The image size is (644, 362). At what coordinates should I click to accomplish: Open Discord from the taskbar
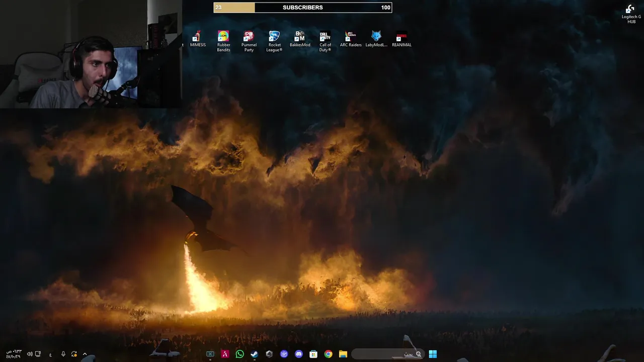pos(299,354)
